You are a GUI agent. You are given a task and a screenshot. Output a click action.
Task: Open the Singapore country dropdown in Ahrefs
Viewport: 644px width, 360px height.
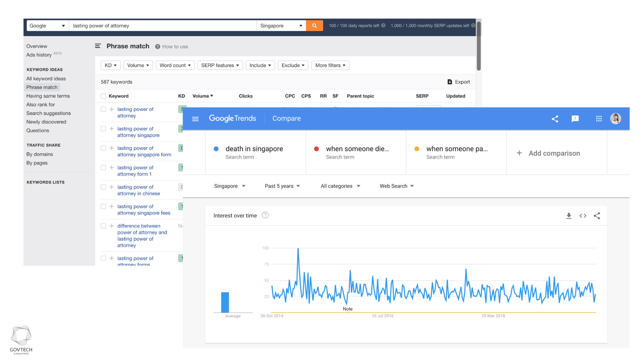[281, 26]
